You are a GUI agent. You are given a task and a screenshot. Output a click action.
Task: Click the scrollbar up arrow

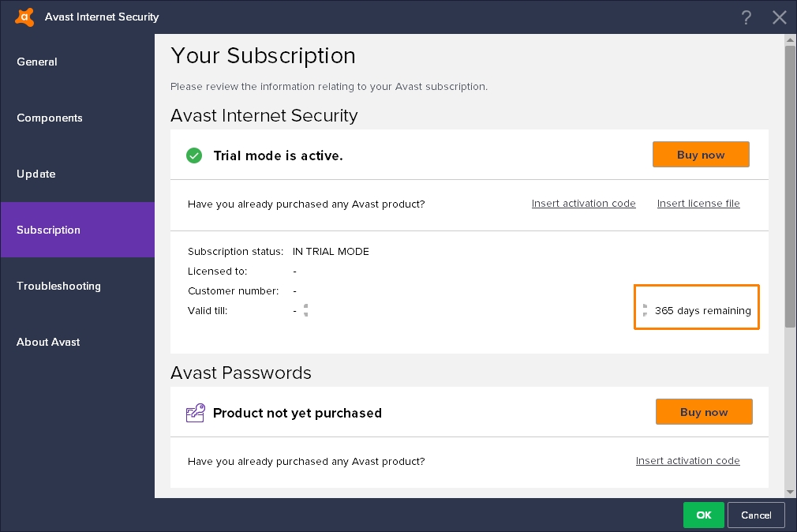[790, 39]
